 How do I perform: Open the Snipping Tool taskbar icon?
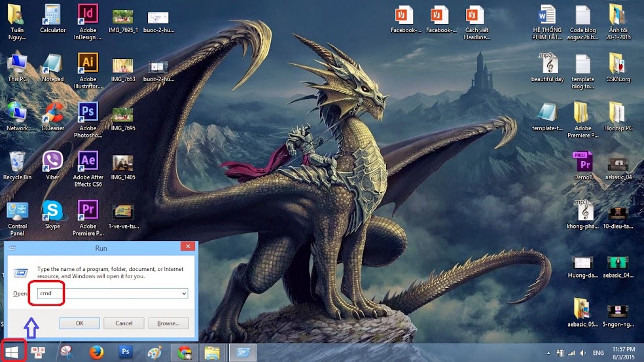(67, 353)
